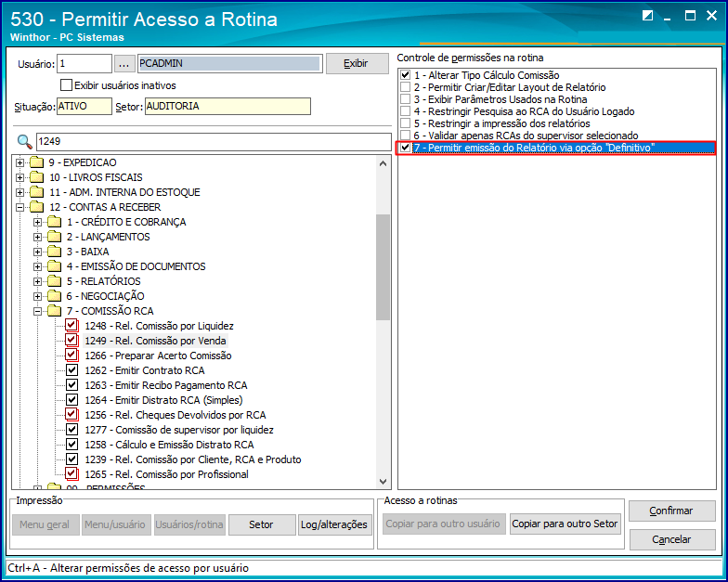
Task: Check 3 - Exibir Parâmetros Usados na Rotina
Action: click(406, 98)
